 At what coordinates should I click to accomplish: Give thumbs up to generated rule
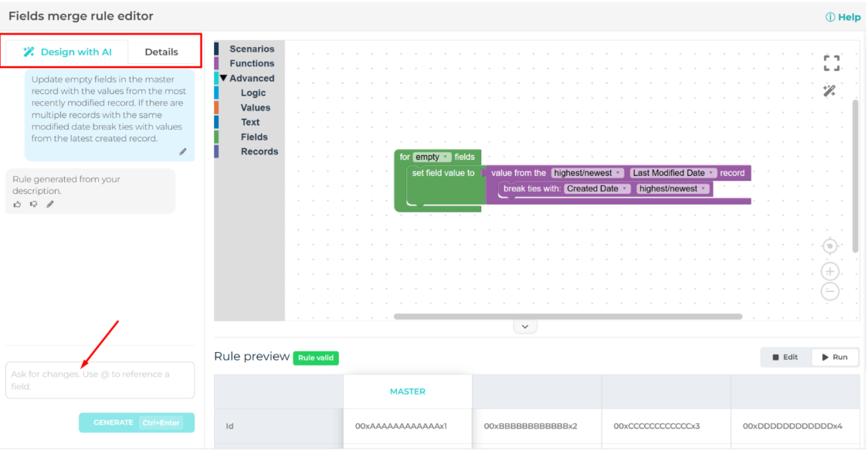coord(18,205)
